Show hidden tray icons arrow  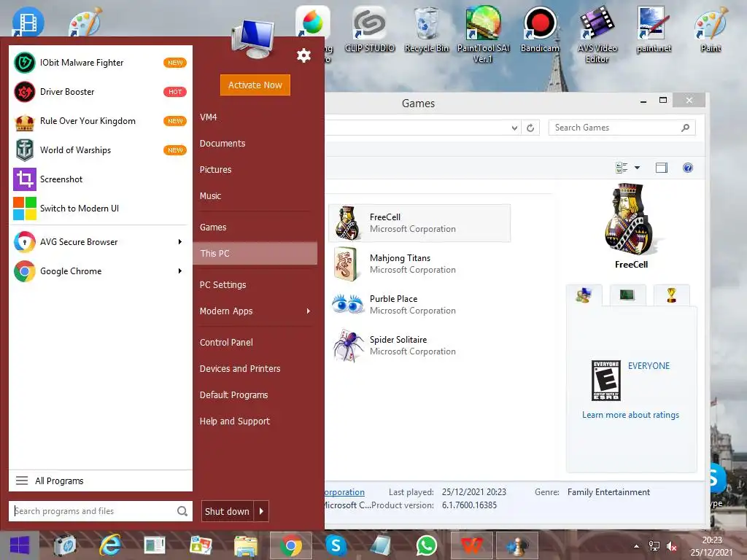(x=636, y=547)
